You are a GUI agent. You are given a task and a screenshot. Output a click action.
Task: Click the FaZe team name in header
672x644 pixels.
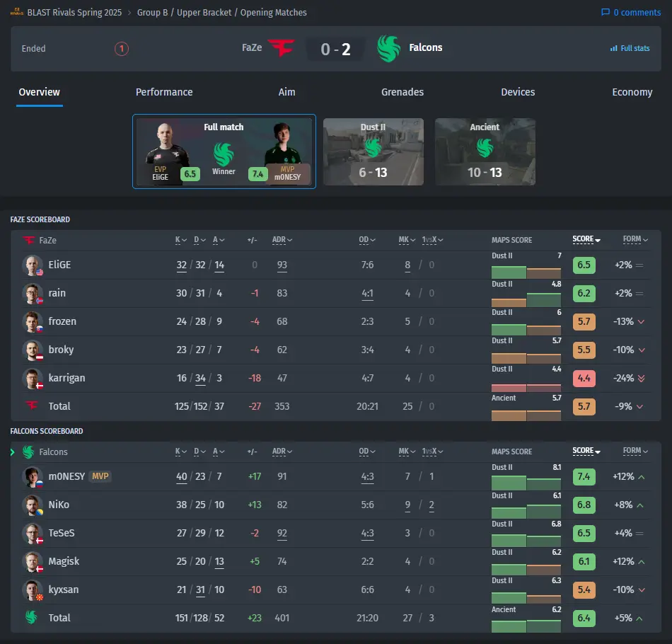coord(252,47)
